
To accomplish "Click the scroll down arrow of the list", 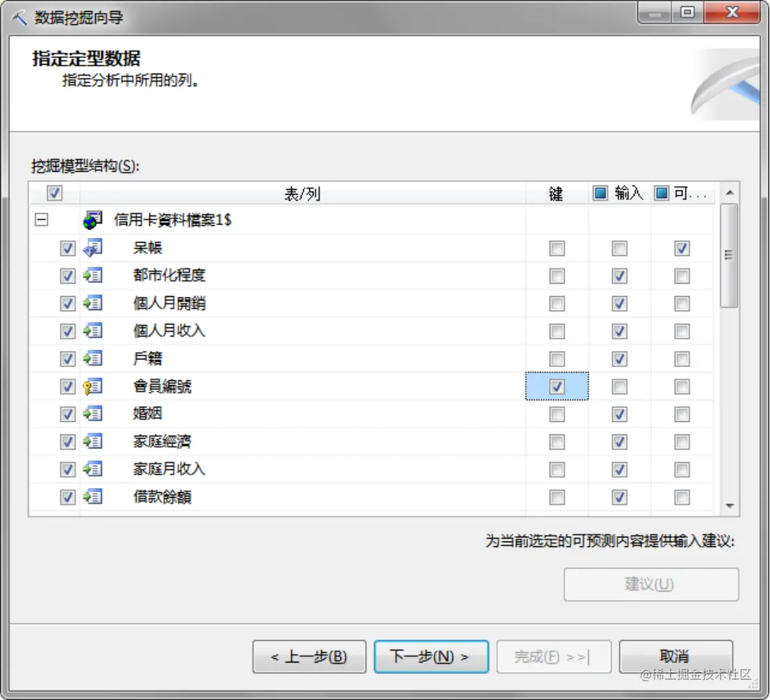I will pos(730,505).
